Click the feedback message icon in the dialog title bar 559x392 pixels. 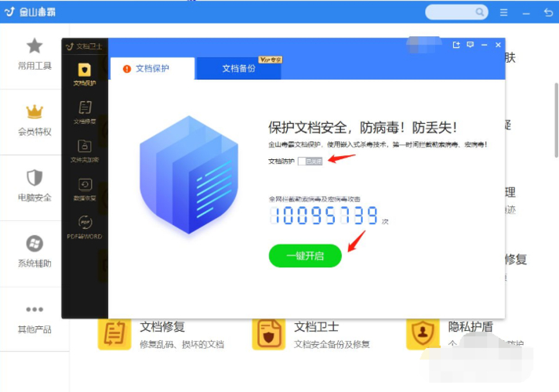click(470, 45)
